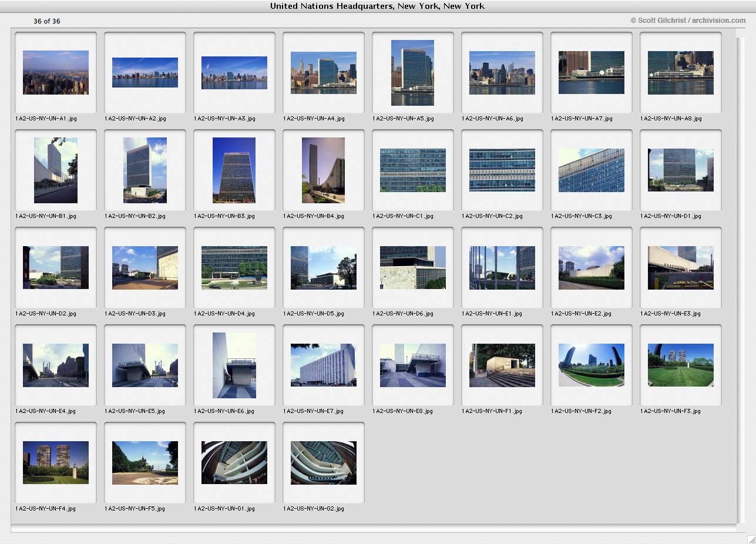Click the horizontal scrollbar track
The height and width of the screenshot is (544, 756).
click(374, 528)
